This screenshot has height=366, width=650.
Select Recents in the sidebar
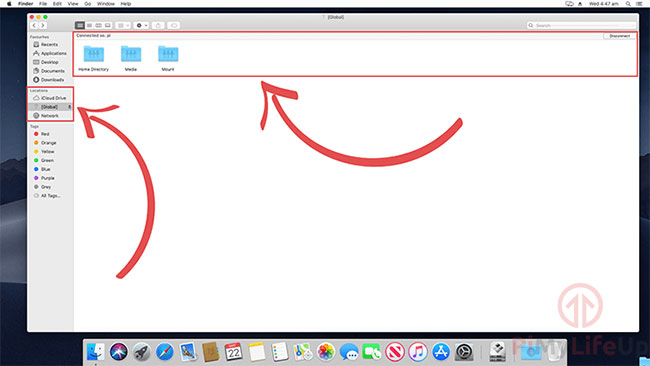point(50,44)
